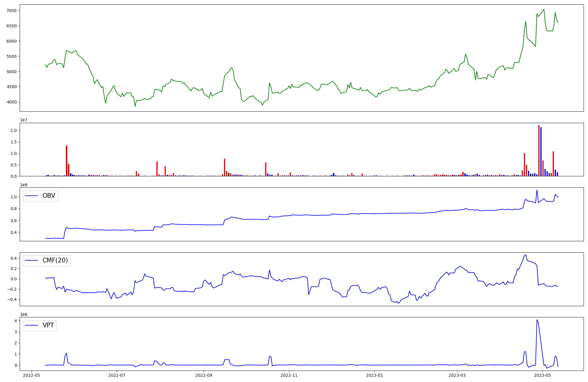This screenshot has height=382, width=588.
Task: Click the tallest red volume bar
Action: point(539,150)
